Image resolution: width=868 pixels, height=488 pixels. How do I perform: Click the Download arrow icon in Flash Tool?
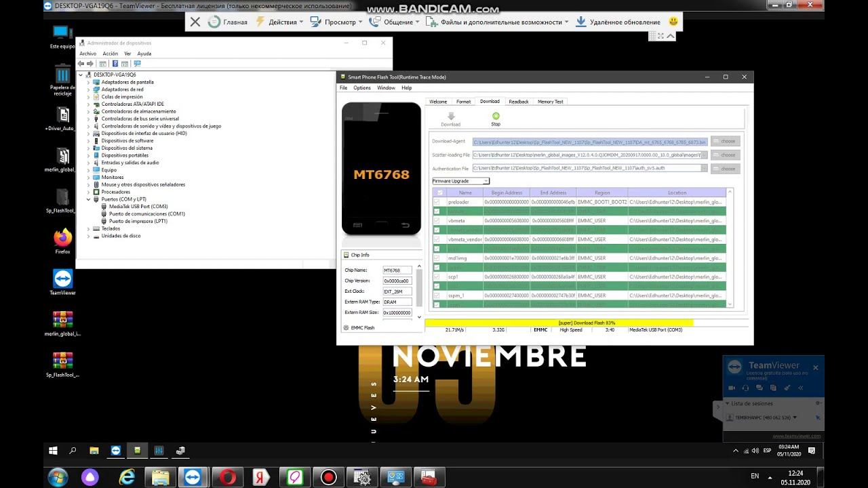point(451,117)
